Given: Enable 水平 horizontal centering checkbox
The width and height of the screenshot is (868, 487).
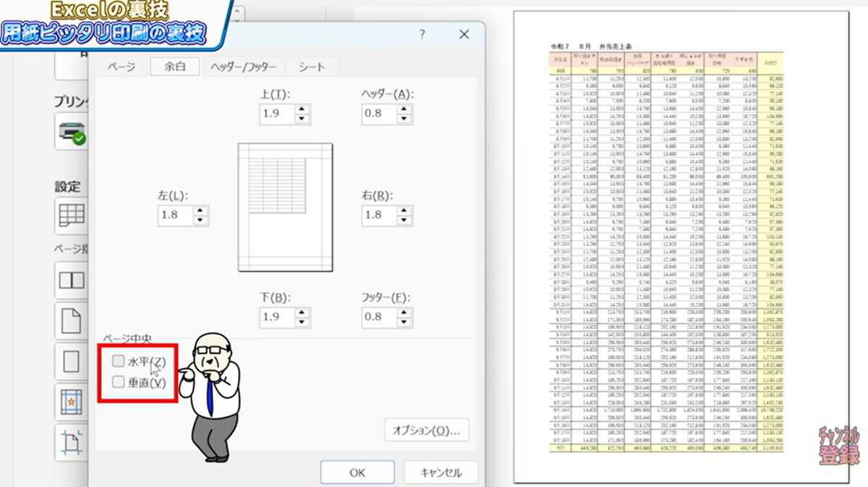Looking at the screenshot, I should click(119, 361).
